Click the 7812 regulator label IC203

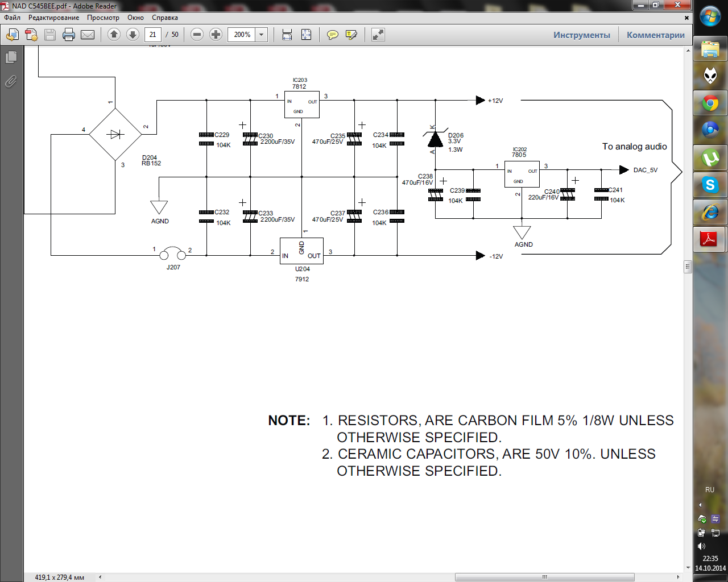point(300,84)
